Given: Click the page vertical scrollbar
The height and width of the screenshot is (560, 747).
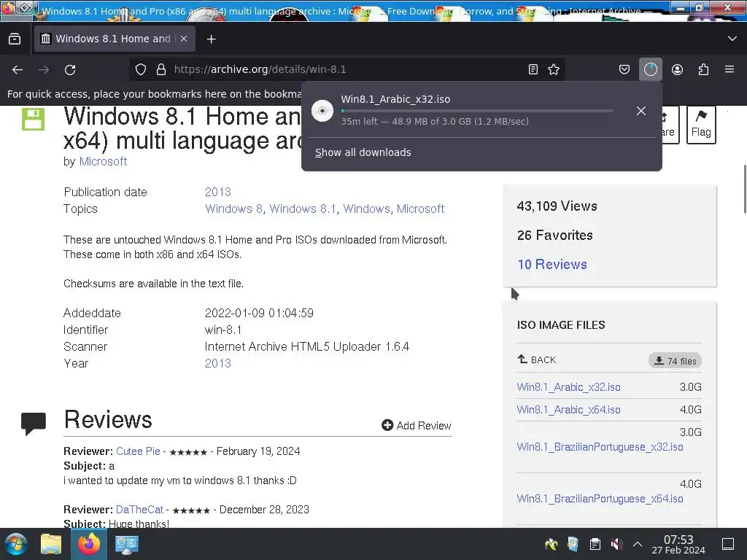Looking at the screenshot, I should pos(744,189).
